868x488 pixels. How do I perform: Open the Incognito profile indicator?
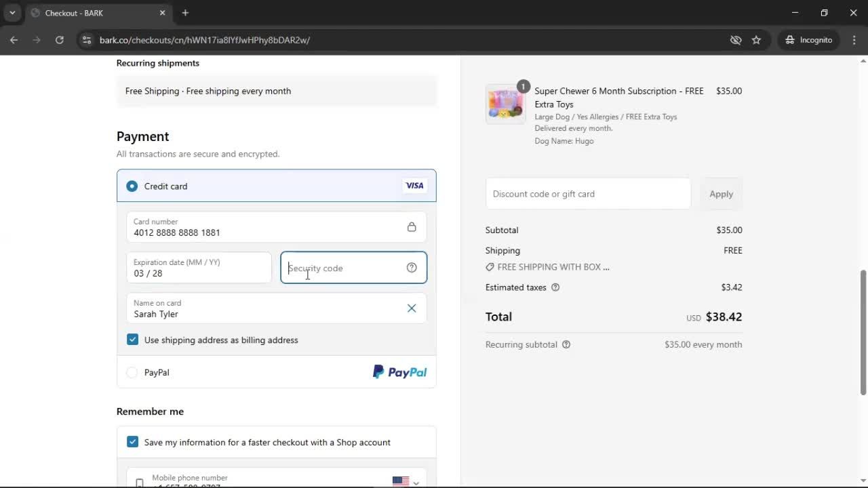point(808,40)
